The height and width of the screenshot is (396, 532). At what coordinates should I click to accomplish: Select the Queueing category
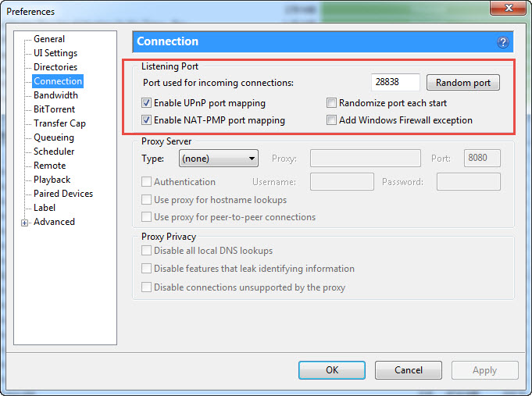(x=54, y=137)
